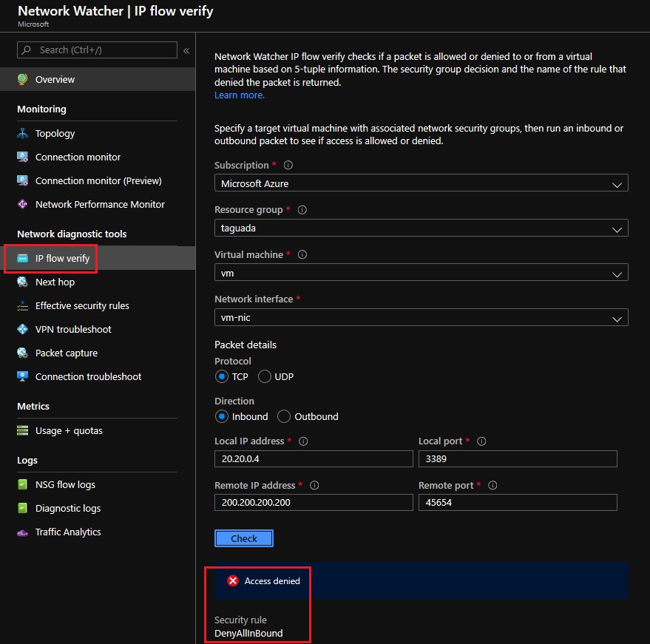Open the Learn more link
This screenshot has width=650, height=644.
[x=239, y=95]
